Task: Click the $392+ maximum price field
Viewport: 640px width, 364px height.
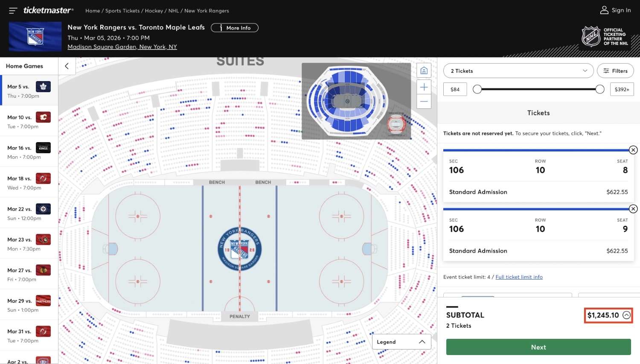Action: (x=622, y=89)
